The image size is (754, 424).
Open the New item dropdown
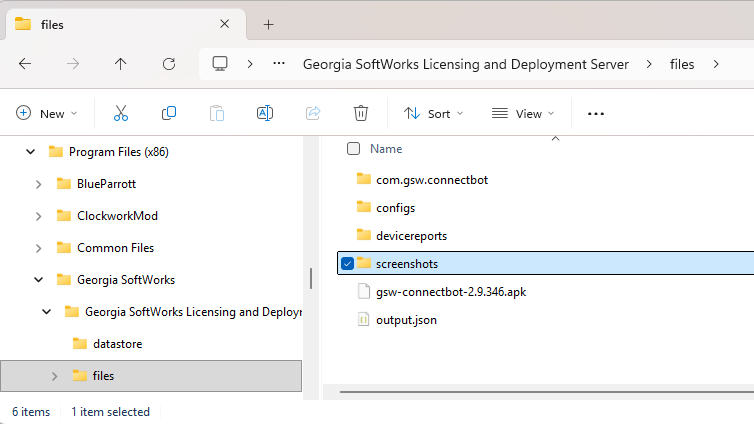pos(46,114)
